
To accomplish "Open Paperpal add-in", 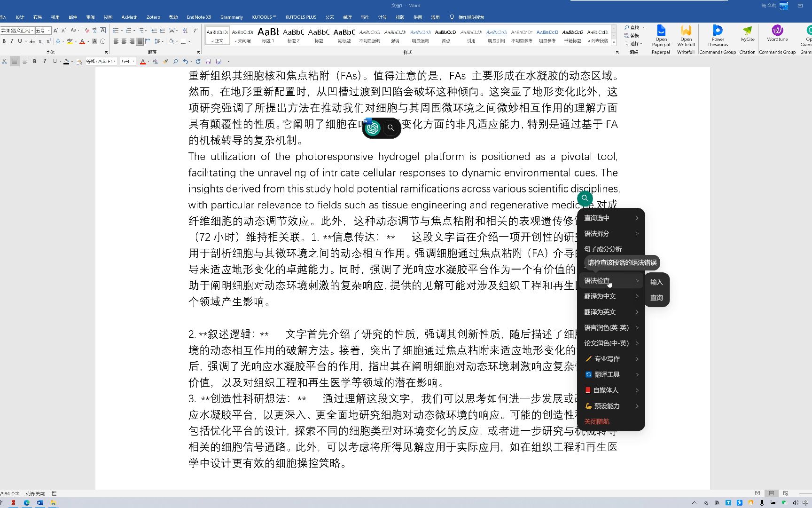I will (661, 36).
